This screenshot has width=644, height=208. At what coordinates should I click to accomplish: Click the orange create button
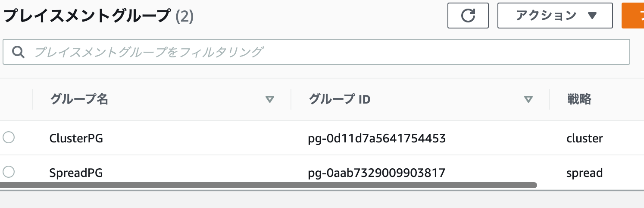pos(633,16)
